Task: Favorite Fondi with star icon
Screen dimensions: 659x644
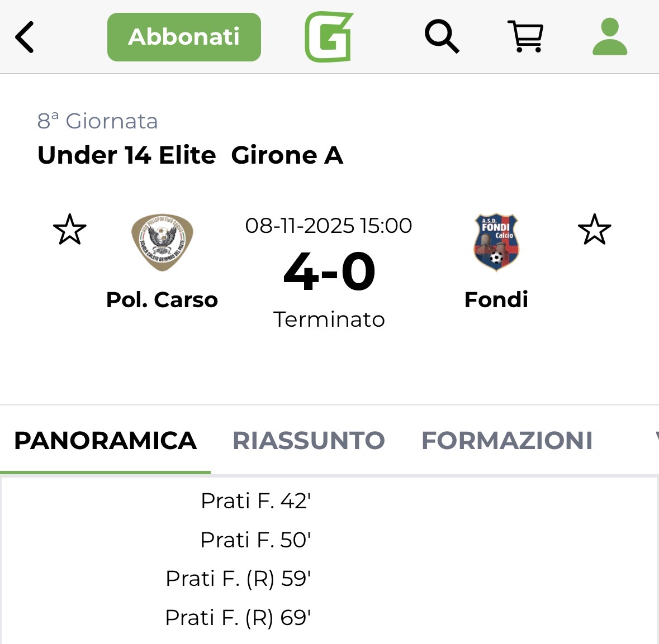Action: 594,230
